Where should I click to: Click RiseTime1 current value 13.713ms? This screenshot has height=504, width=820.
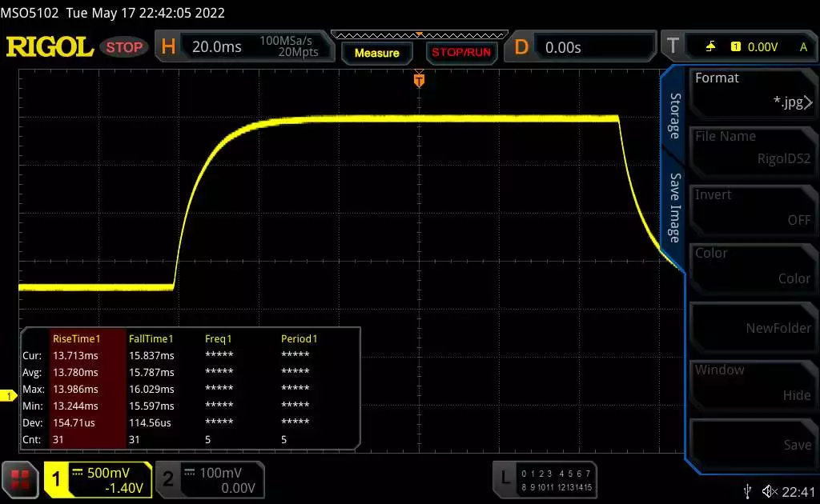[x=75, y=355]
